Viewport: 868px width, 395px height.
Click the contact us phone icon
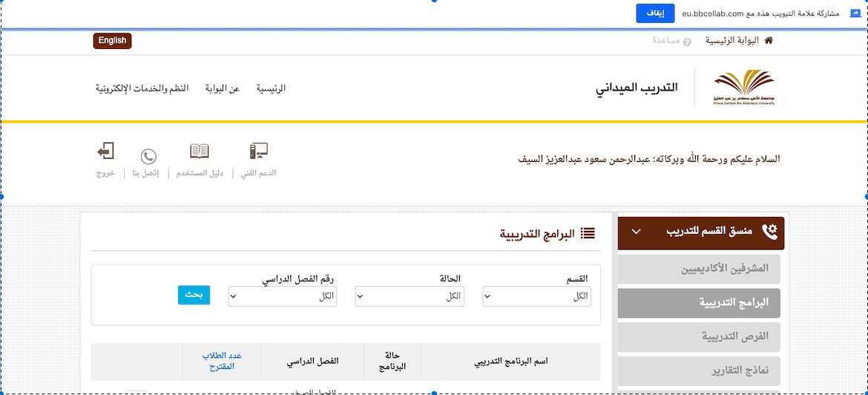(x=148, y=157)
